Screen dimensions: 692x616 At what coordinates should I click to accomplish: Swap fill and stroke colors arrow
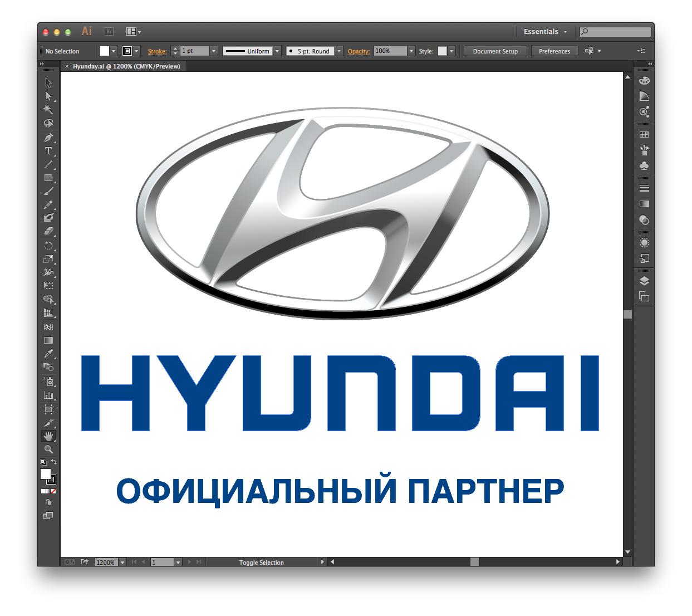point(54,462)
